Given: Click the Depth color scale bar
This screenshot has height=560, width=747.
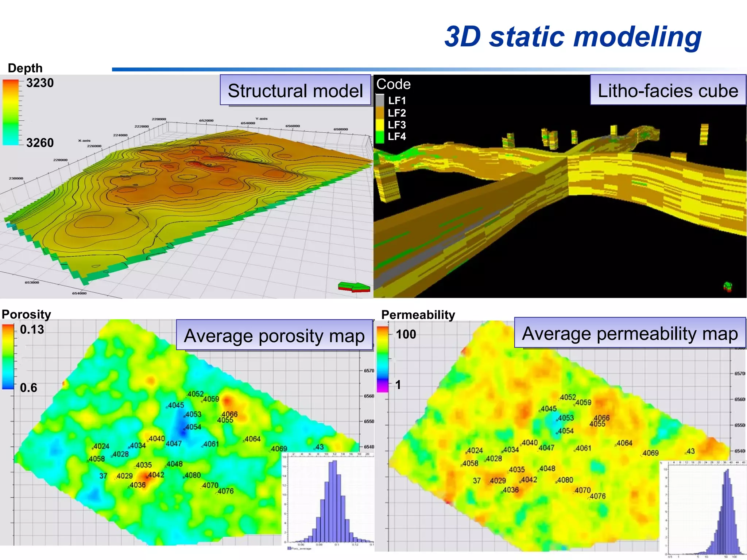Looking at the screenshot, I should [11, 112].
